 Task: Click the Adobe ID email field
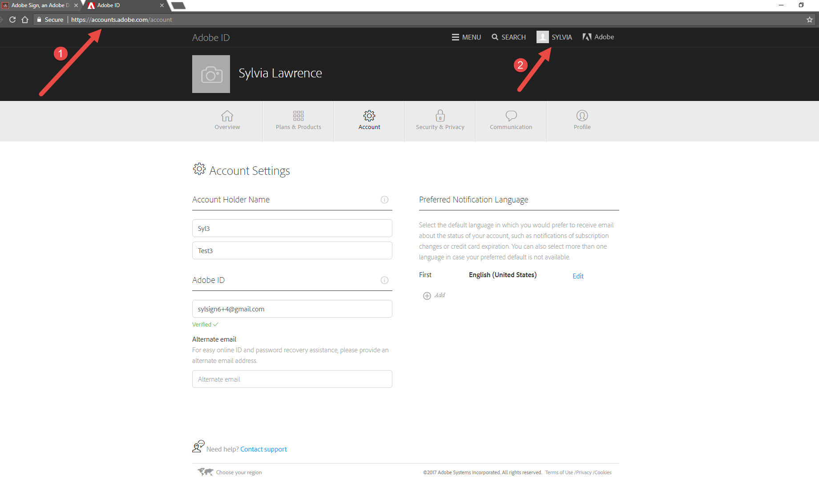click(292, 309)
